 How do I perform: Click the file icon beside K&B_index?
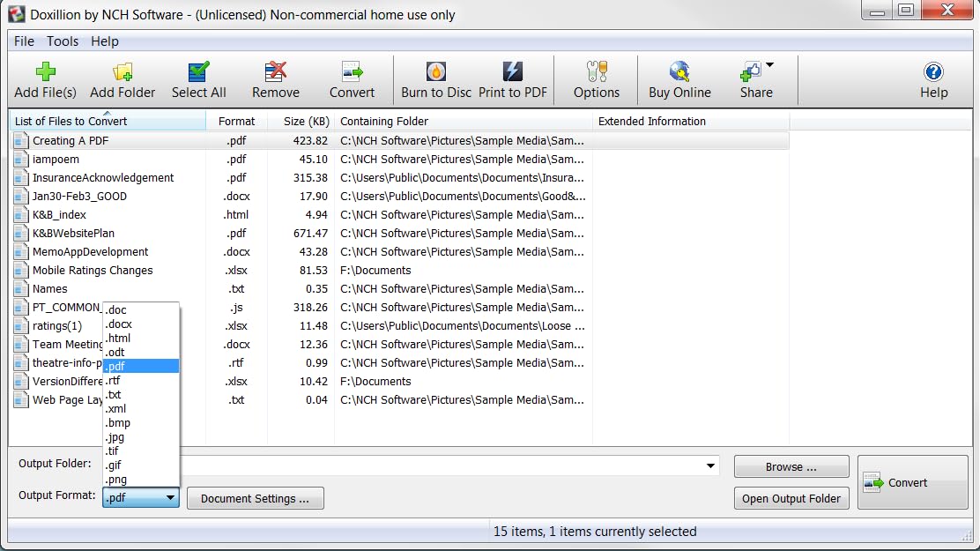click(x=20, y=214)
